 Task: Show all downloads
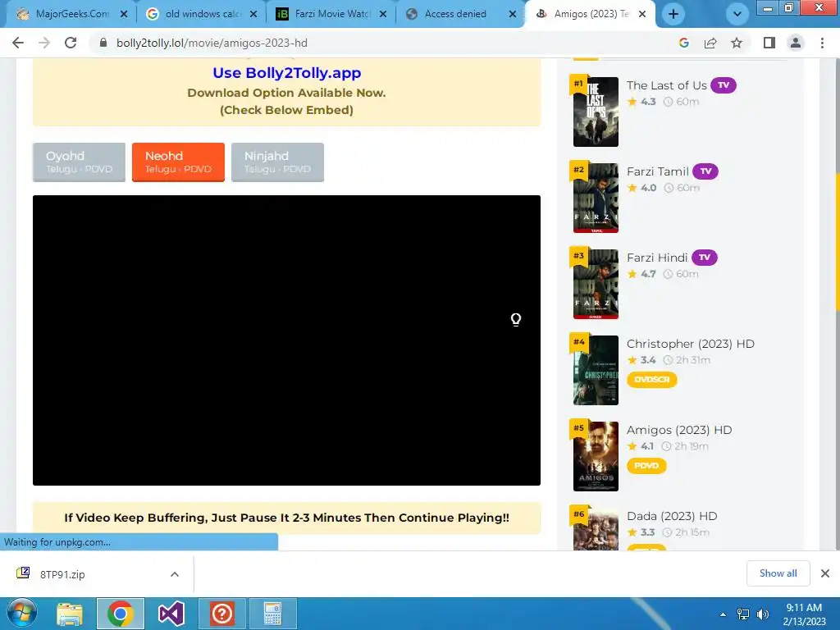[x=778, y=573]
